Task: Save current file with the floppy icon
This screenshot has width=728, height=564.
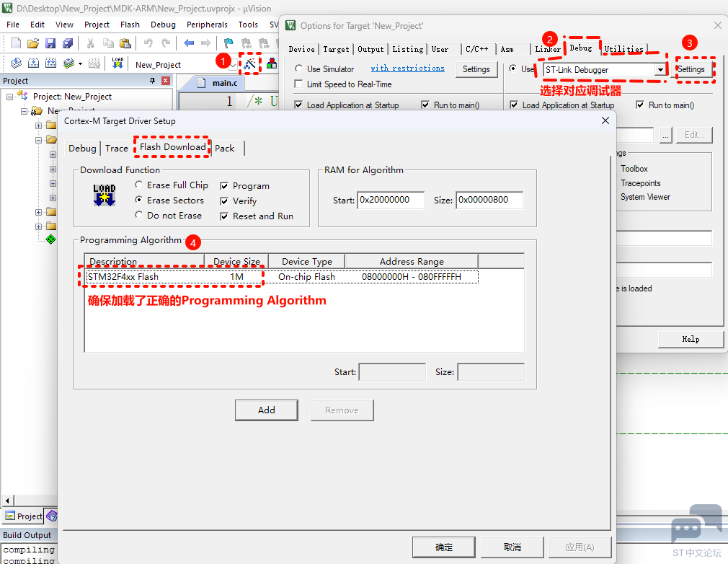Action: coord(50,43)
